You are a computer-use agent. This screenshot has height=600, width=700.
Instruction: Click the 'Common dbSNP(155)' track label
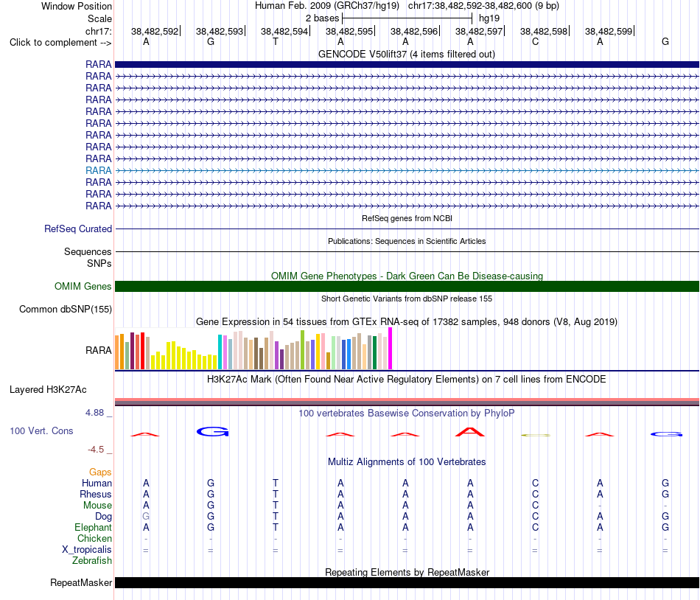(x=65, y=310)
